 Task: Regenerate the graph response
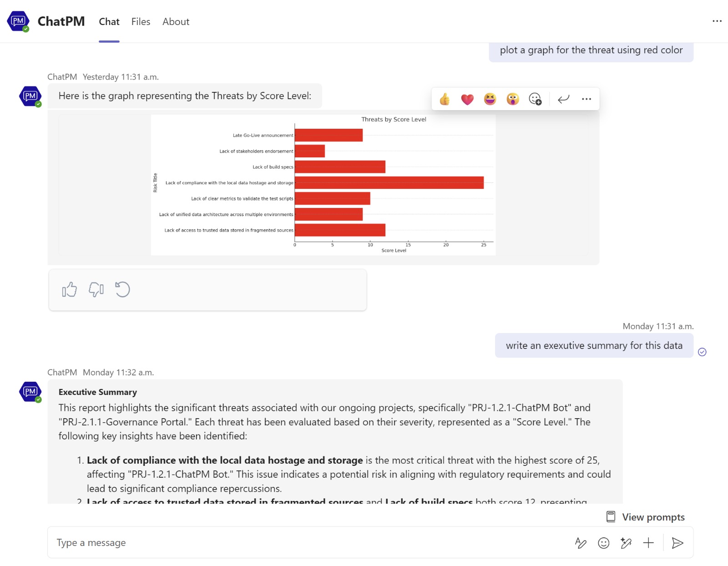coord(122,289)
